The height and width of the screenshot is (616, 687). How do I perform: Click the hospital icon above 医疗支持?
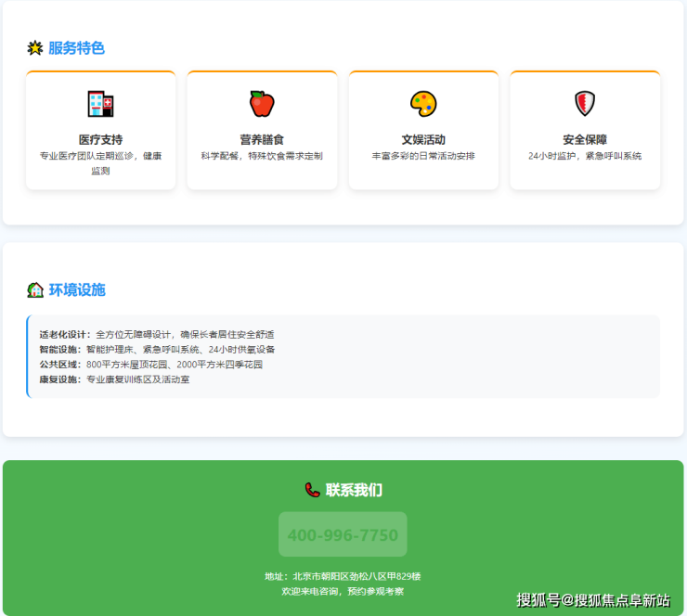point(100,104)
